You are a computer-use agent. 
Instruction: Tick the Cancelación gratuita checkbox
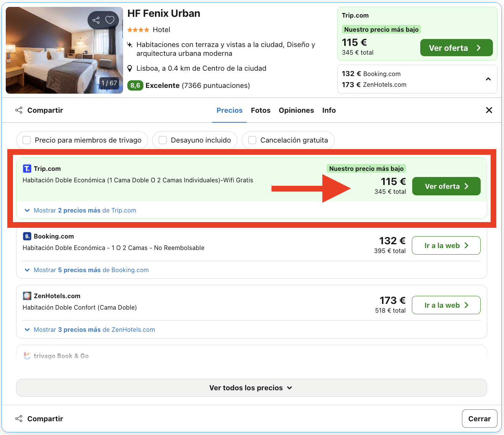(252, 140)
